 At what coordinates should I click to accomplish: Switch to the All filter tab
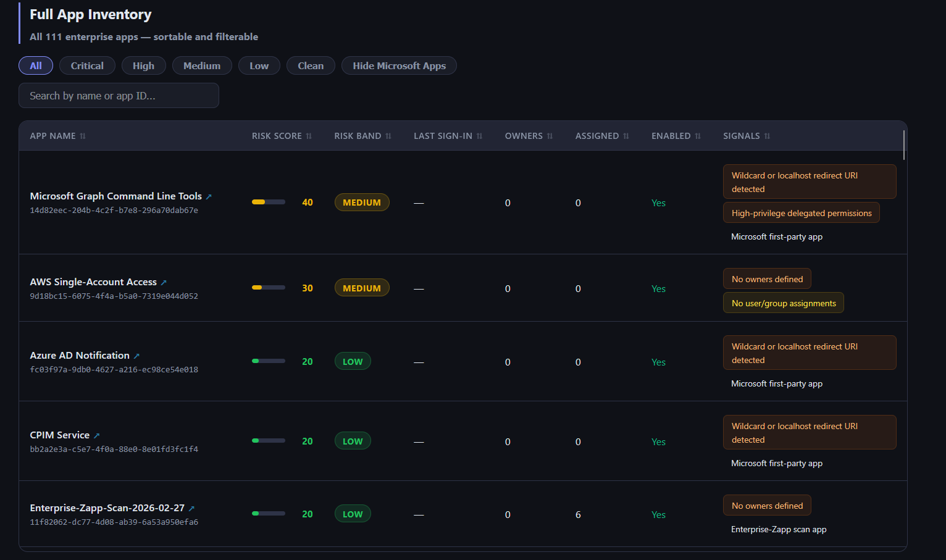[35, 65]
